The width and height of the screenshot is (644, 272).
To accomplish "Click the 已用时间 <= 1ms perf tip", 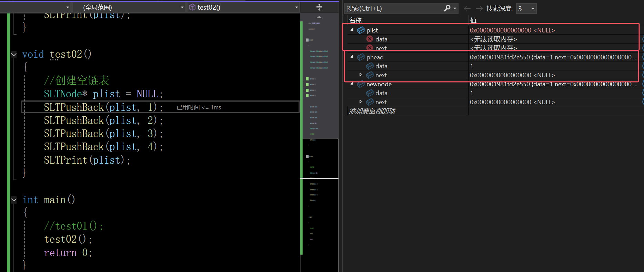I will click(x=199, y=107).
